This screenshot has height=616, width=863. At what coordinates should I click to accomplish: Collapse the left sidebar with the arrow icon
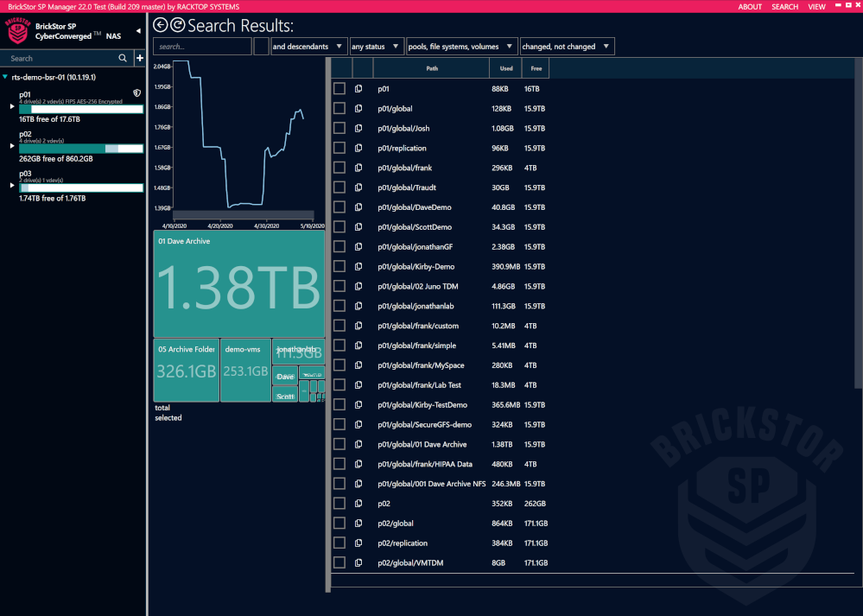pos(138,31)
